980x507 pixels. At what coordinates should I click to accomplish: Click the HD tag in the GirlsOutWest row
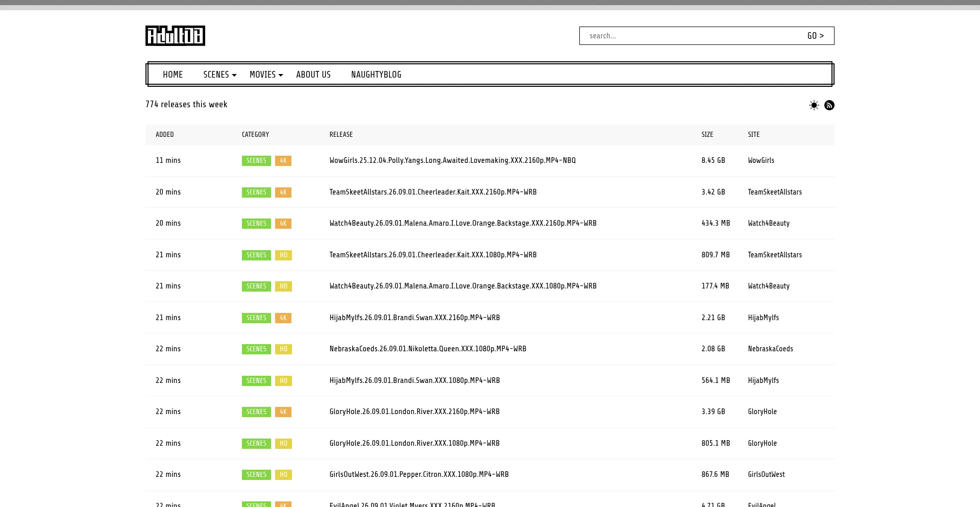point(283,475)
